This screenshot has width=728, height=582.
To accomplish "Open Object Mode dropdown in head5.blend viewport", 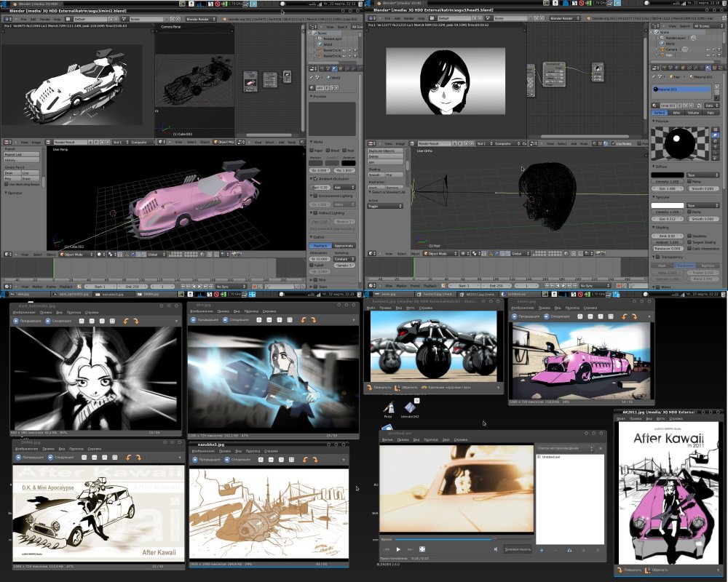I will point(440,253).
